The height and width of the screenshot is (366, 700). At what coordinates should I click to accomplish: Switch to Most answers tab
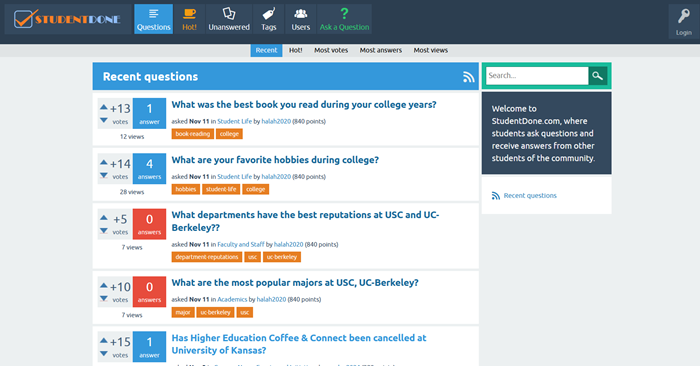point(381,50)
